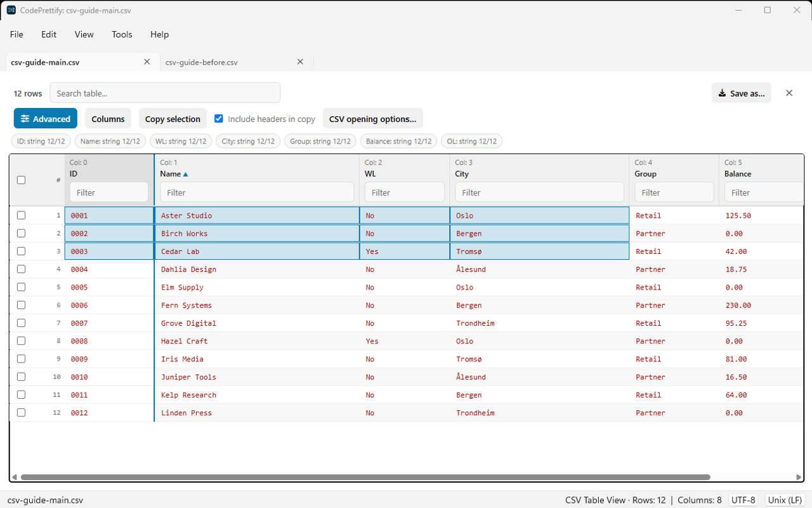Click the Group column filter field
This screenshot has height=508, width=812.
pyautogui.click(x=674, y=192)
